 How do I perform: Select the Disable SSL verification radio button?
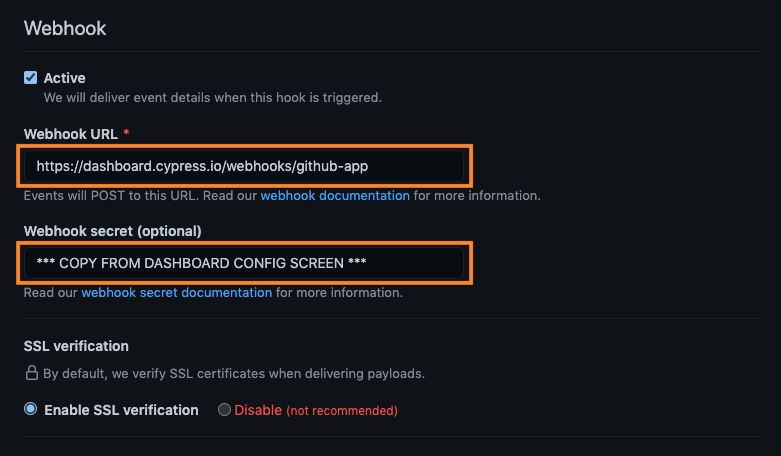224,410
